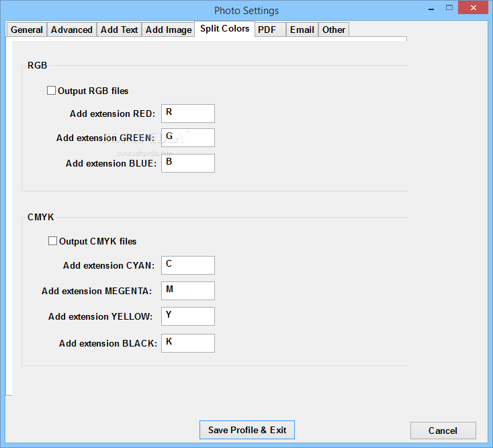Click the RGB group heading

coord(37,65)
